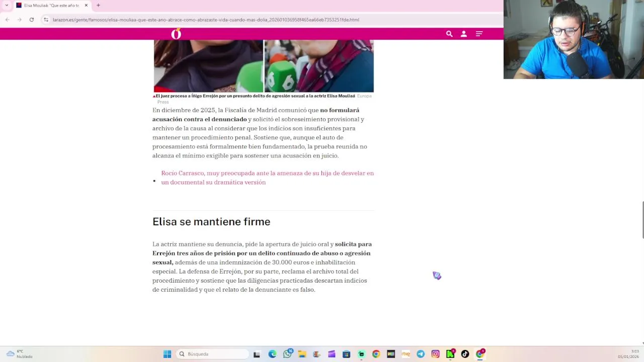View site information icon in the address bar
644x362 pixels.
coord(46,20)
